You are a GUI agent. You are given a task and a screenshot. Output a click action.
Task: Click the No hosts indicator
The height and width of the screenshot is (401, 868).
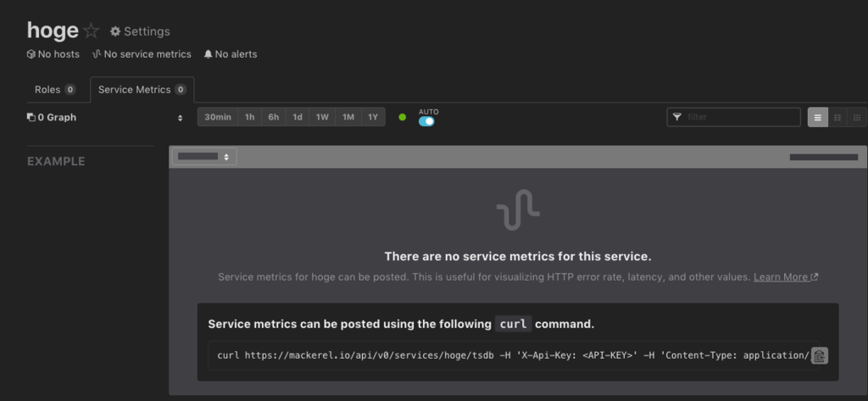53,54
